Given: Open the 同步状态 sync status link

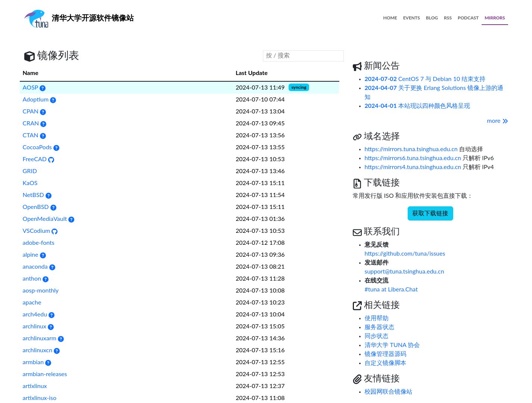Looking at the screenshot, I should (376, 336).
